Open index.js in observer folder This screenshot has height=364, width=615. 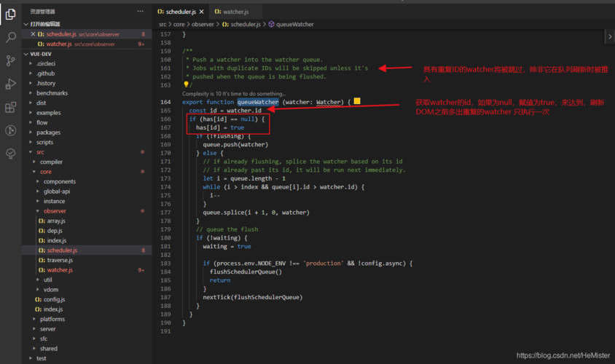coord(57,240)
